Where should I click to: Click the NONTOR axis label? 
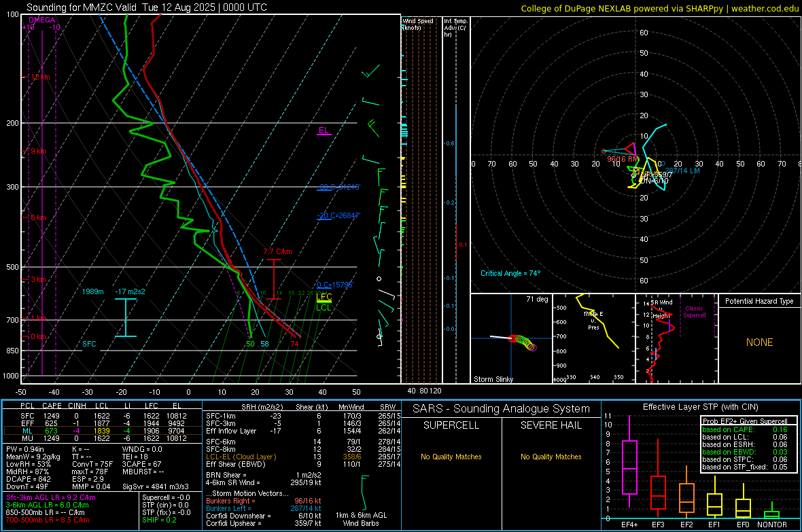pyautogui.click(x=772, y=525)
